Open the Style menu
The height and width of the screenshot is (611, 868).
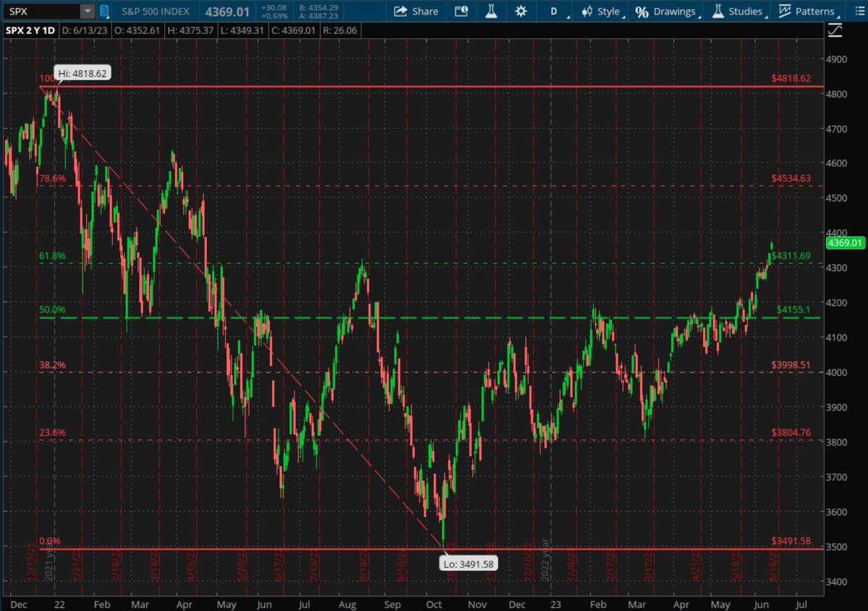(602, 11)
